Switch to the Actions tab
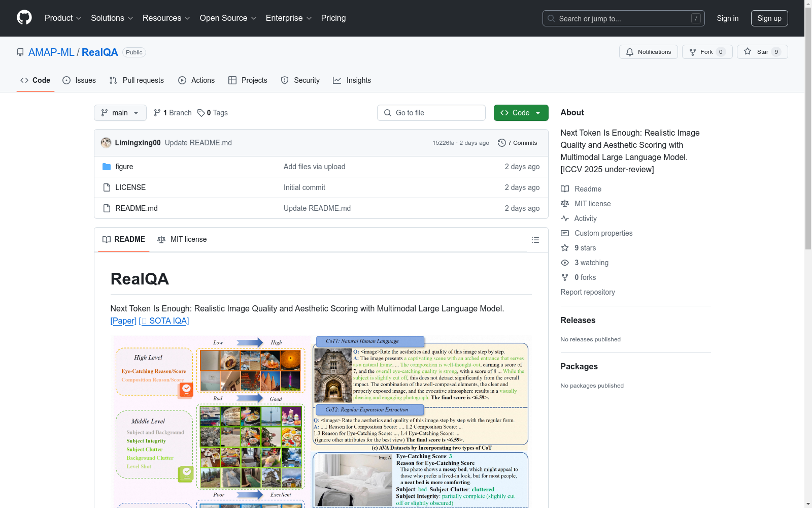The width and height of the screenshot is (812, 508). pos(196,80)
